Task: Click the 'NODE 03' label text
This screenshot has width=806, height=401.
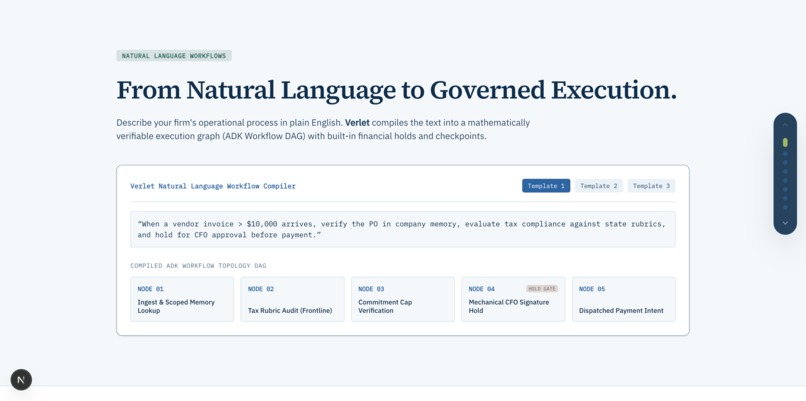Action: [371, 289]
